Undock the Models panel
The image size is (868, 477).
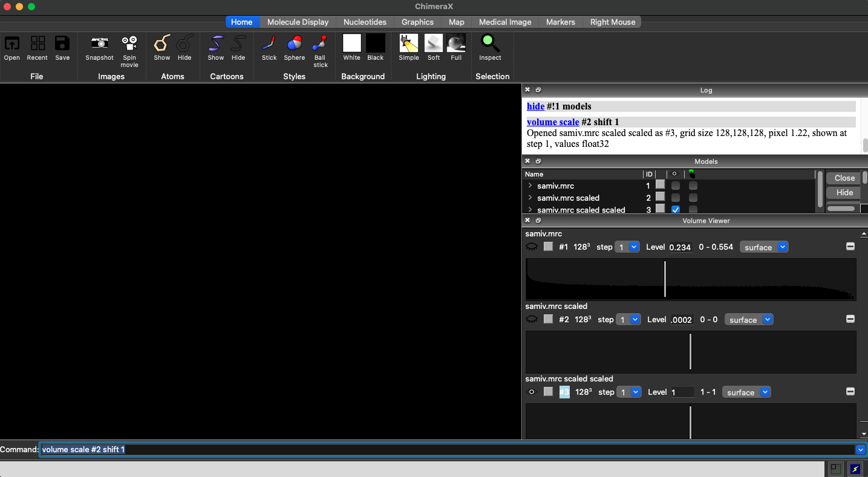point(538,161)
